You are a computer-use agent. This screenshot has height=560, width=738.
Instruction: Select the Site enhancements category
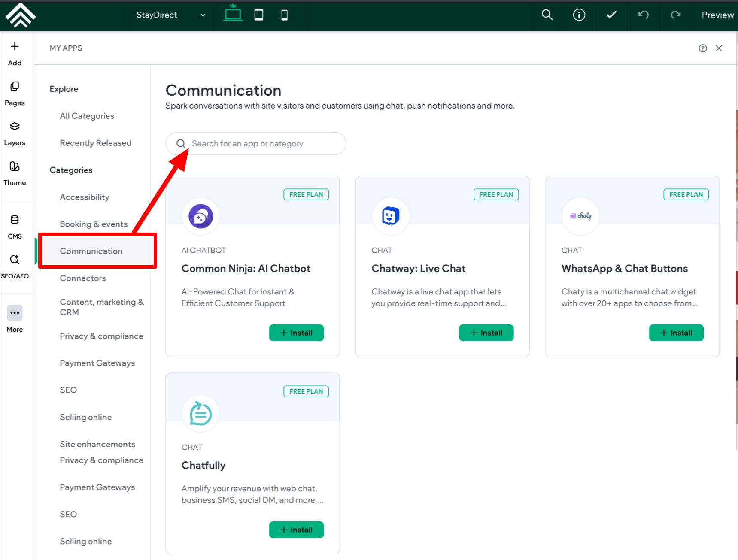tap(97, 444)
